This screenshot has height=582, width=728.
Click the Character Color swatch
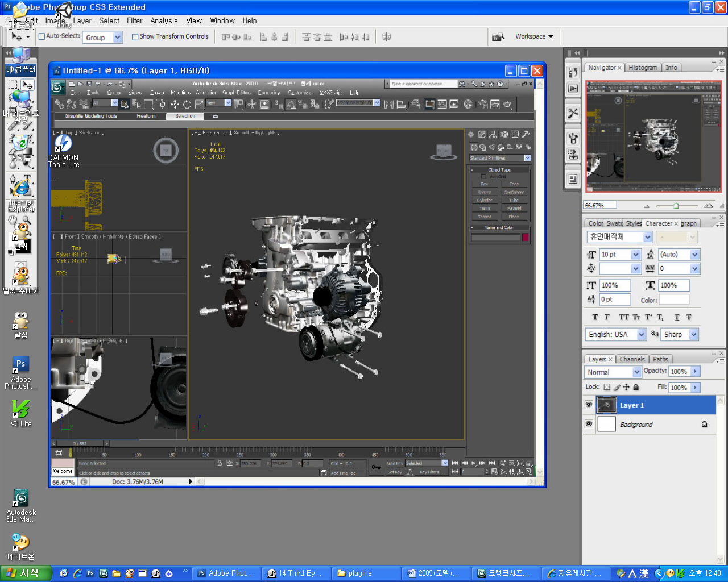[x=674, y=300]
